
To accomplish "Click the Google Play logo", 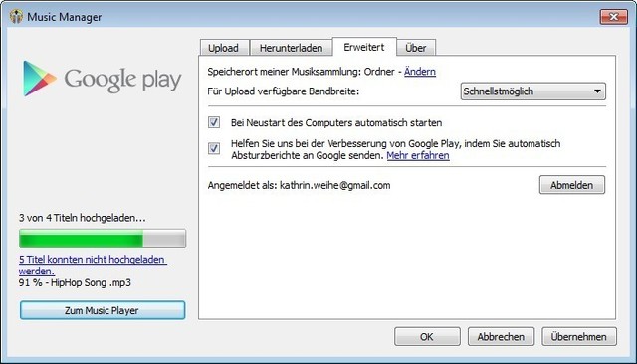I will (x=103, y=79).
